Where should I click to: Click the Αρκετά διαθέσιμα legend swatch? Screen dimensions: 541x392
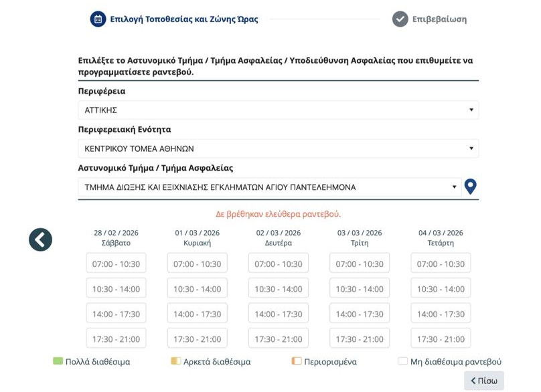click(x=175, y=361)
